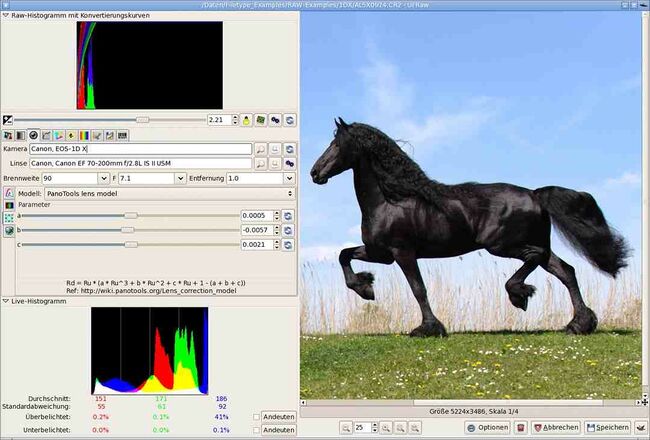Viewport: 650px width, 440px height.
Task: Collapse the Live-Histogramm section
Action: pos(5,300)
